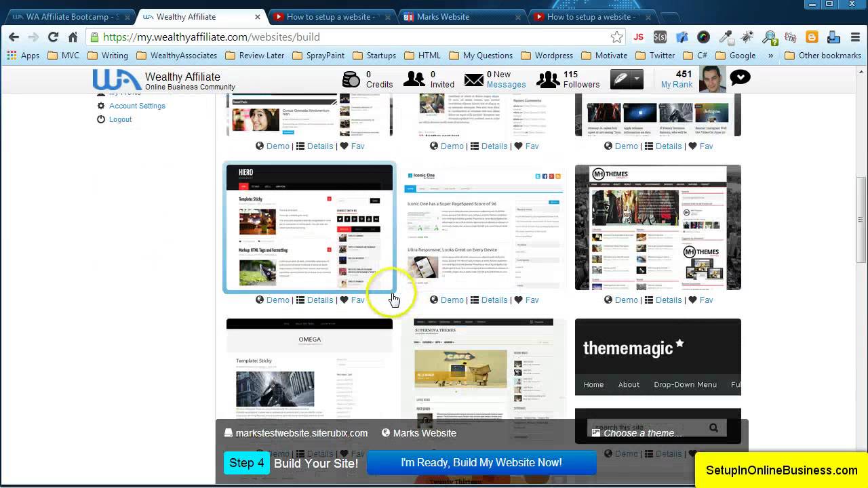Click the orange Blogger extension icon
The image size is (868, 488).
(812, 37)
